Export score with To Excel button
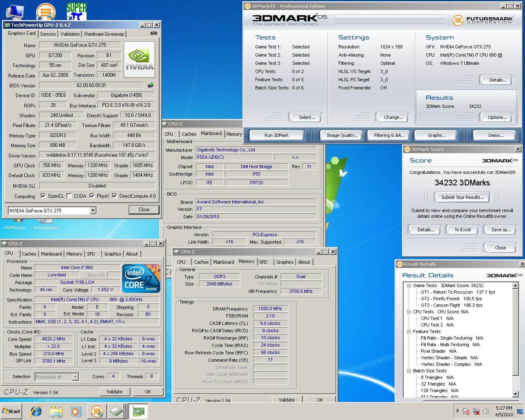Image resolution: width=525 pixels, height=420 pixels. tap(462, 230)
